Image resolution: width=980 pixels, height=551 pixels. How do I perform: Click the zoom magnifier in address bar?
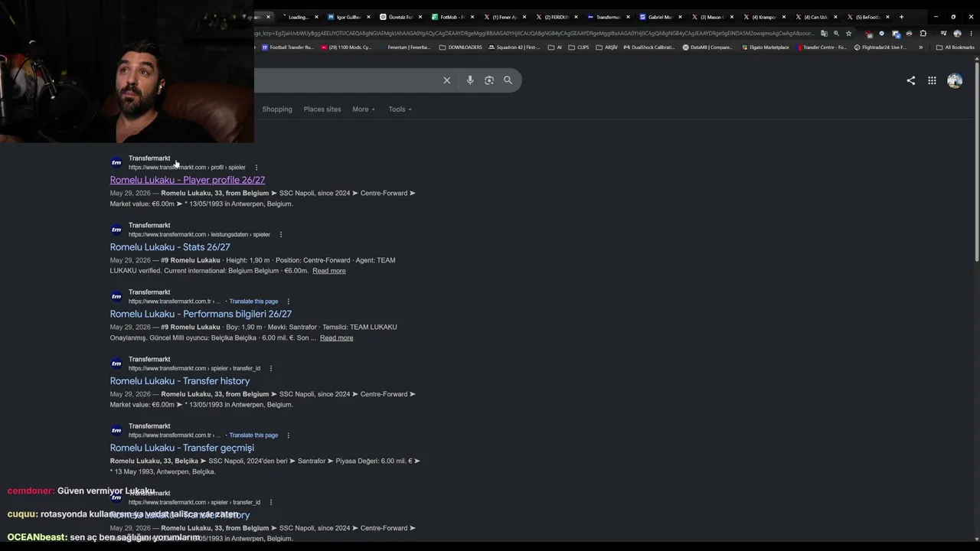pos(836,34)
